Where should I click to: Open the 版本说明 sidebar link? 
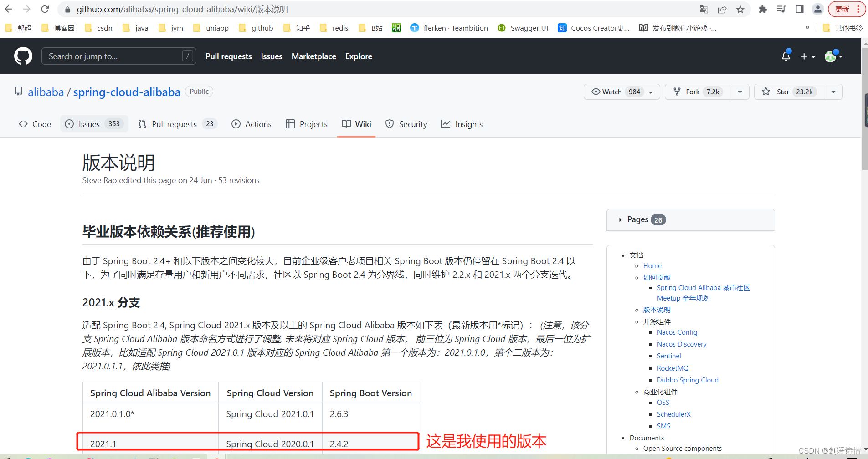pyautogui.click(x=657, y=310)
